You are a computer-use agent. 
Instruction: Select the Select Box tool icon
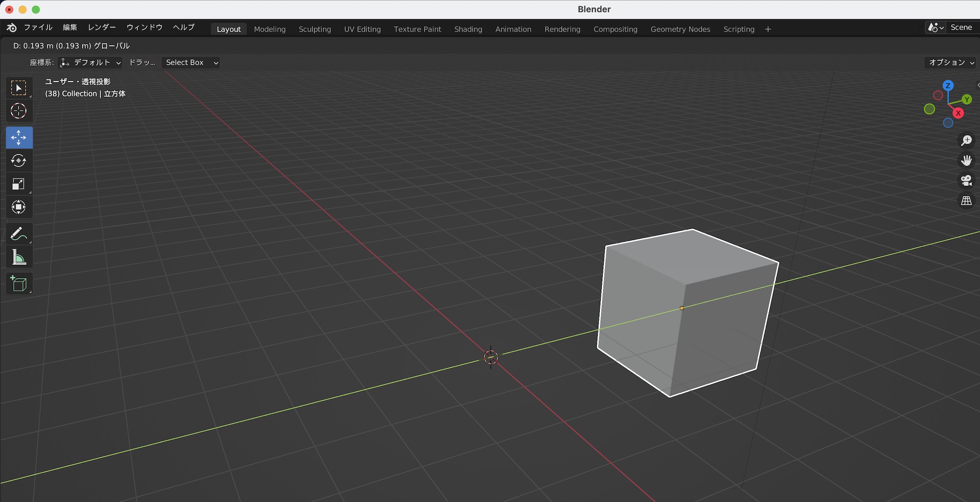(x=19, y=88)
